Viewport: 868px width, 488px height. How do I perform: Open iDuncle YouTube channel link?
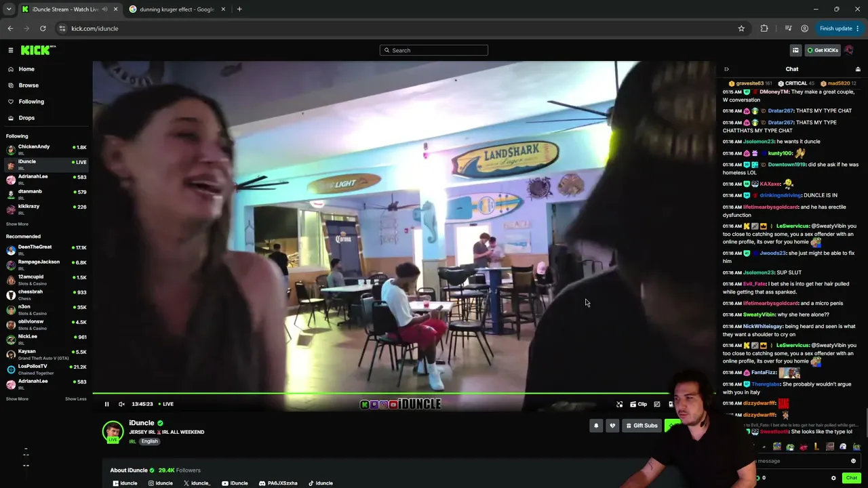235,483
